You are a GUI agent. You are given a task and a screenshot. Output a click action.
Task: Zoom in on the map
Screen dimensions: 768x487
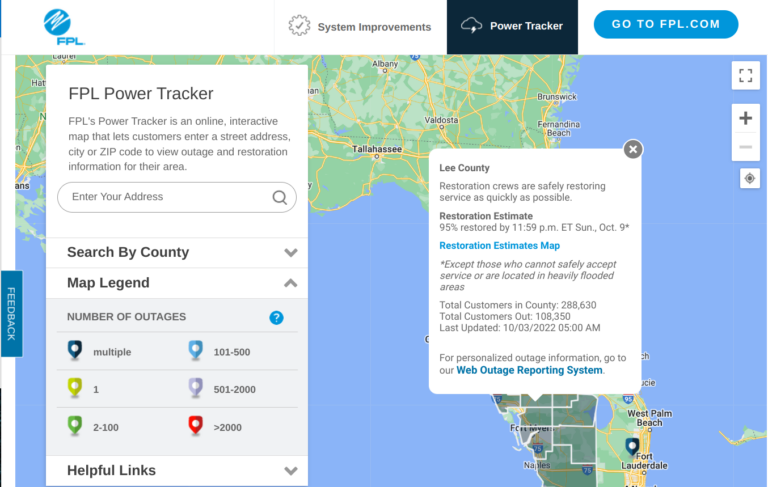(x=745, y=118)
